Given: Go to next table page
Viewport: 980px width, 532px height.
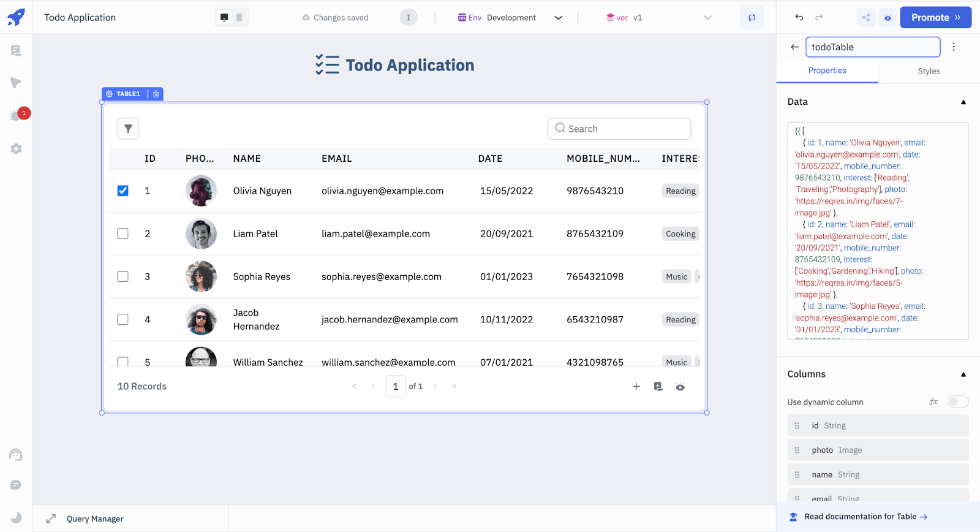Looking at the screenshot, I should coord(435,386).
